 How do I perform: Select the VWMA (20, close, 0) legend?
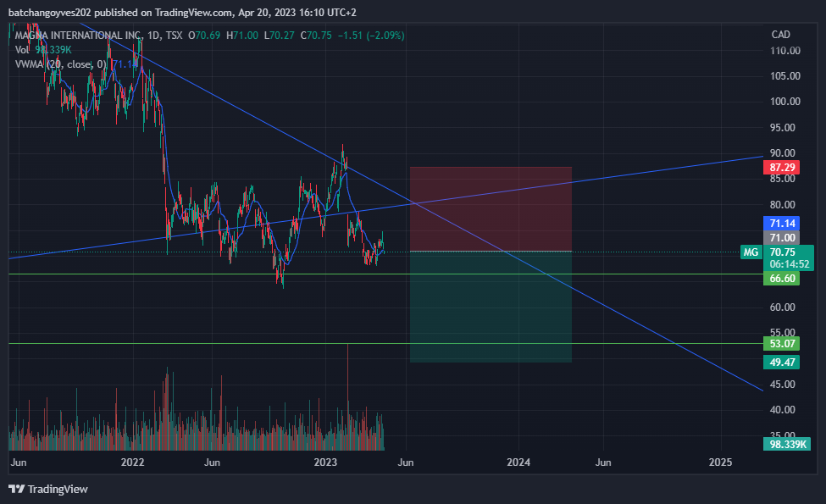61,64
